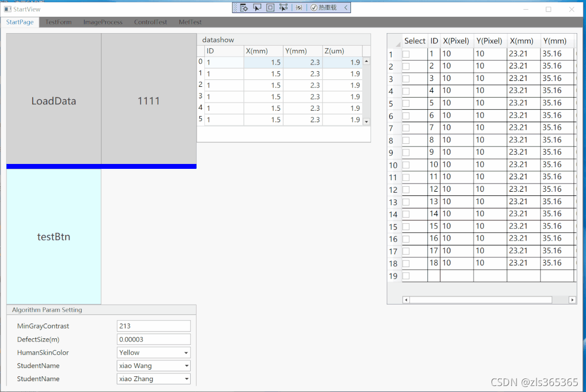Screen dimensions: 586x392
Task: Open Live Visual Tree from debug toolbar
Action: [244, 8]
